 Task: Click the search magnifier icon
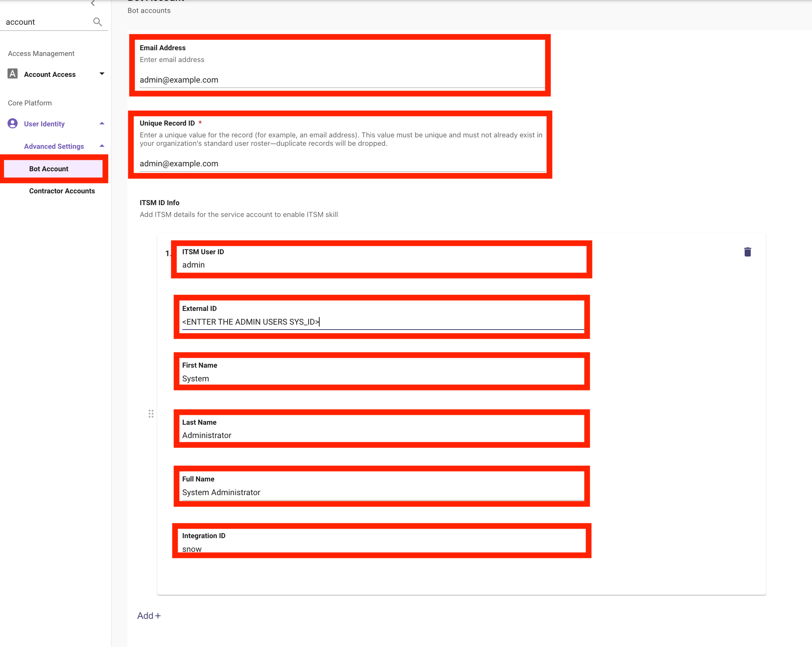pos(97,22)
